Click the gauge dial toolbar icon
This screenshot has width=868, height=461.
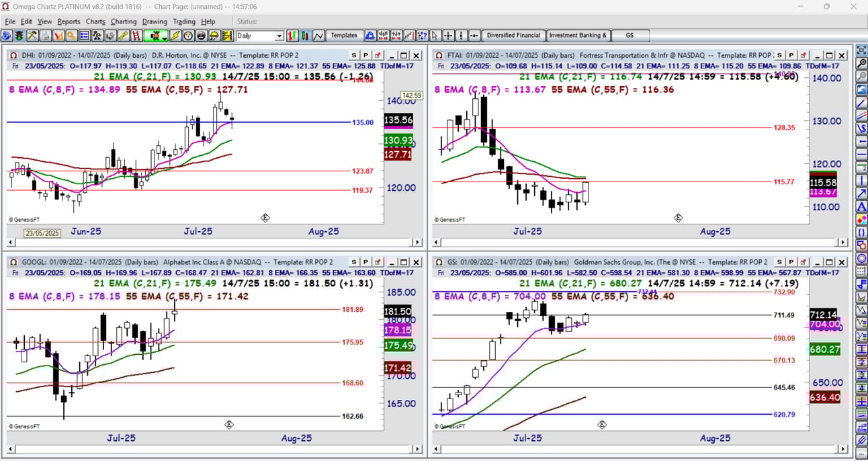pyautogui.click(x=188, y=36)
